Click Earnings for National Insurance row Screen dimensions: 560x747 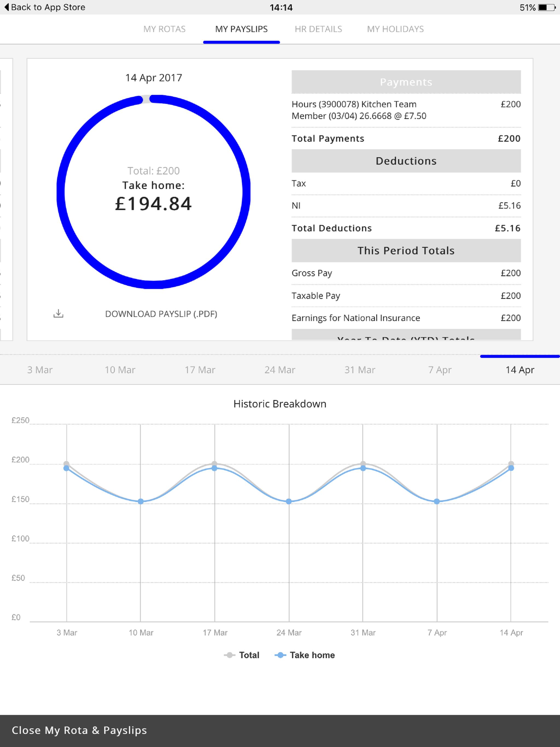tap(406, 318)
